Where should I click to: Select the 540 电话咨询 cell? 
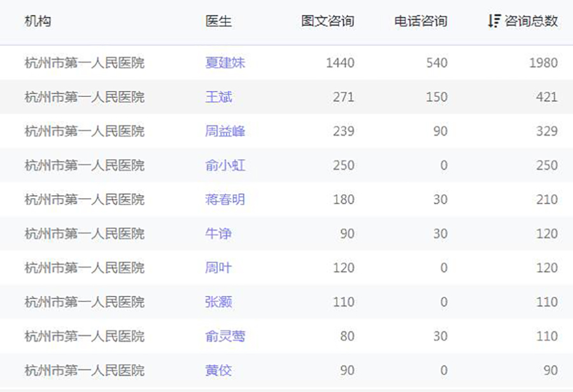(436, 63)
